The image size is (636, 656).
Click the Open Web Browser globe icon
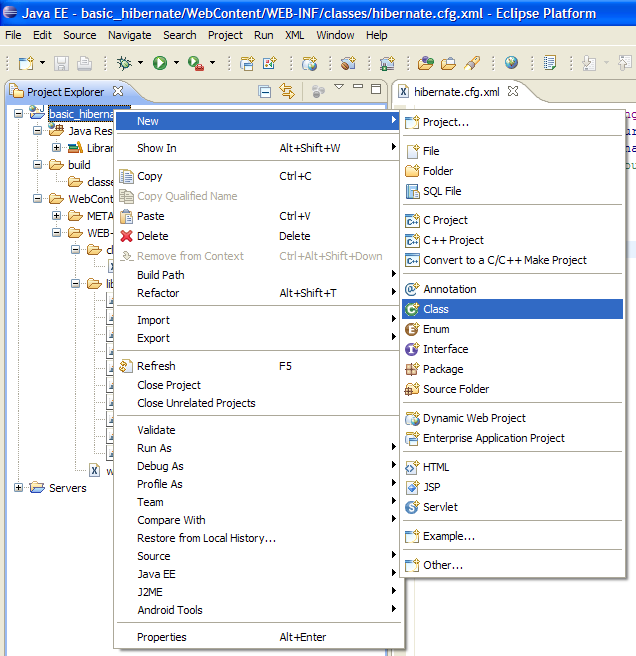pyautogui.click(x=511, y=63)
